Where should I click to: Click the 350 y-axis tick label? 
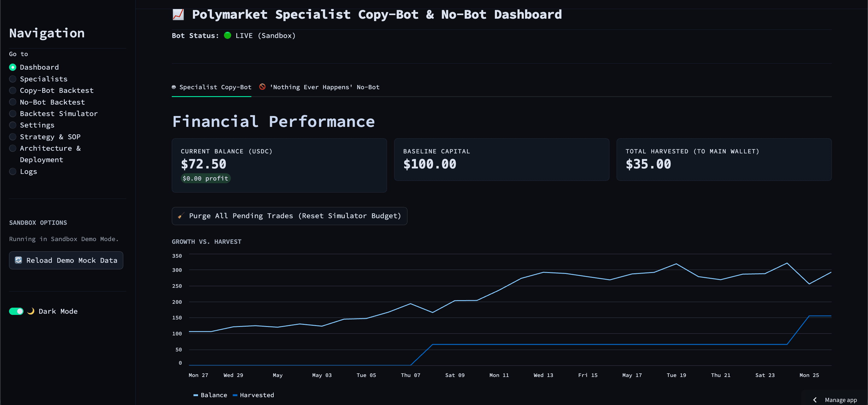[x=177, y=256]
